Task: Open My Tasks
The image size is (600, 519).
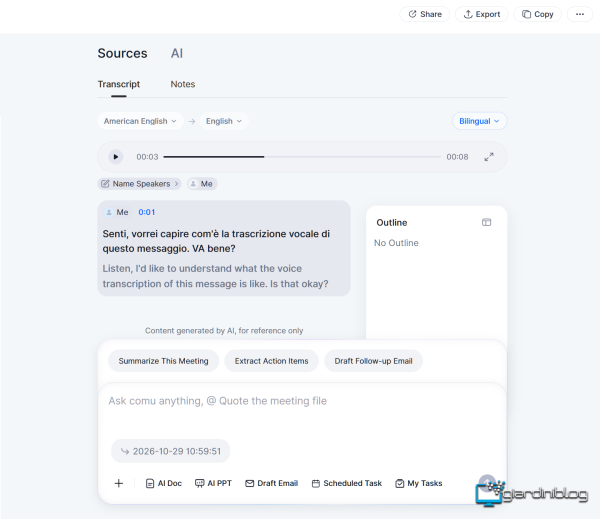Action: coord(419,483)
